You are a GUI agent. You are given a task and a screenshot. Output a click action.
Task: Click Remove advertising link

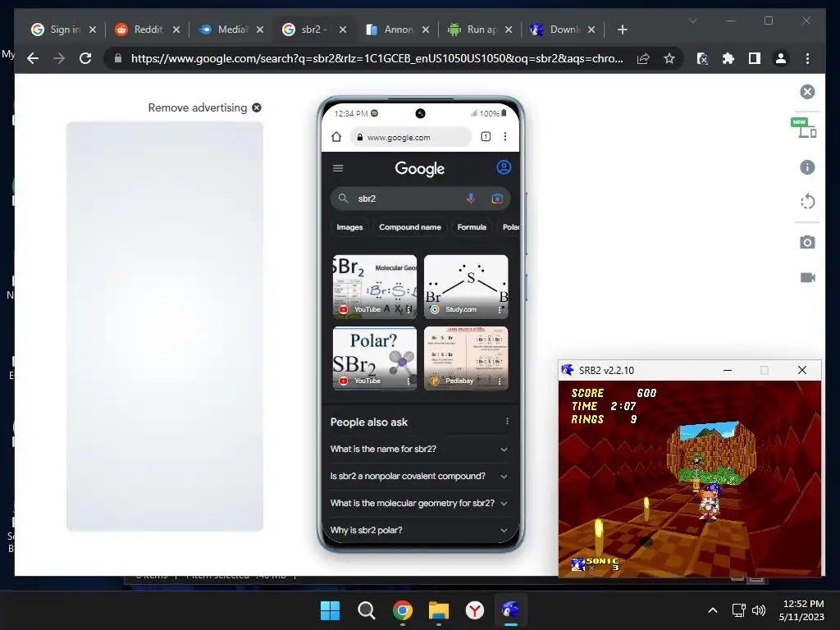tap(204, 107)
